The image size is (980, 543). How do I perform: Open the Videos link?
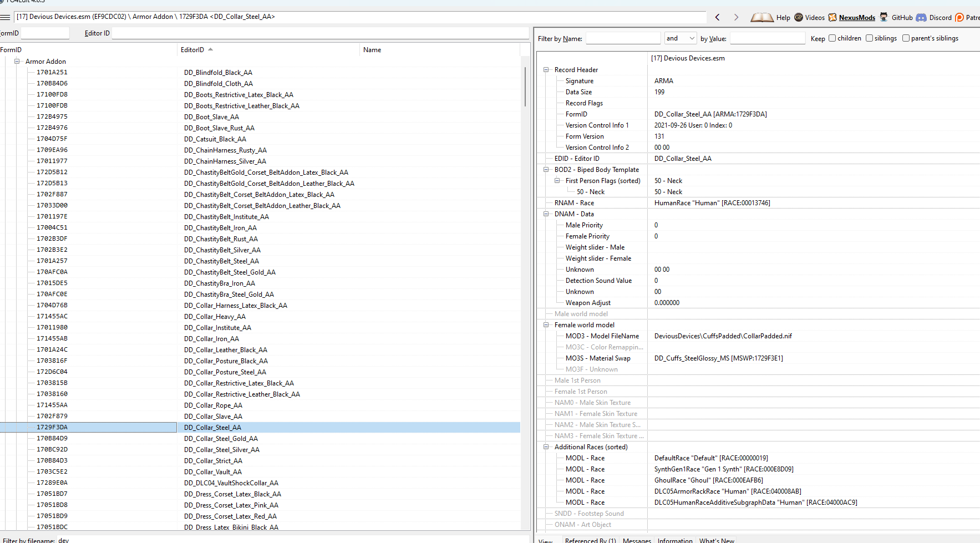click(815, 18)
